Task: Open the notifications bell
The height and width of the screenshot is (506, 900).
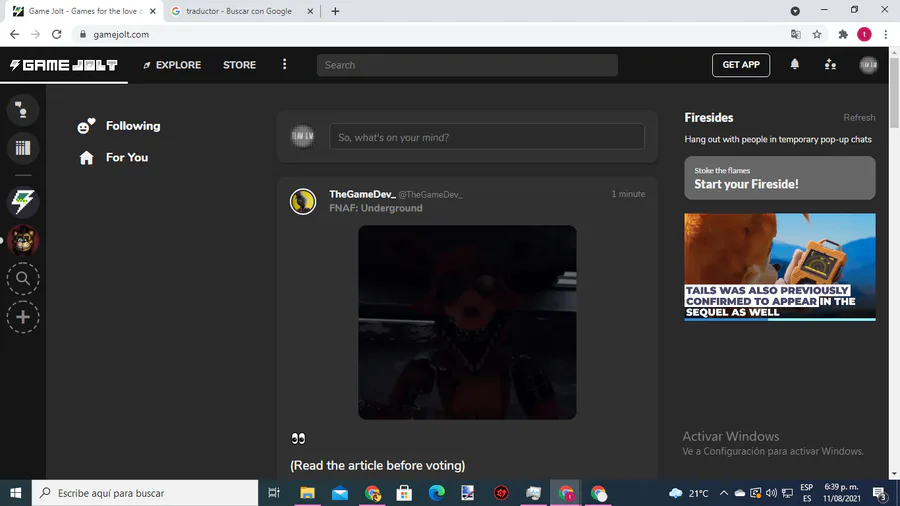Action: click(x=794, y=65)
